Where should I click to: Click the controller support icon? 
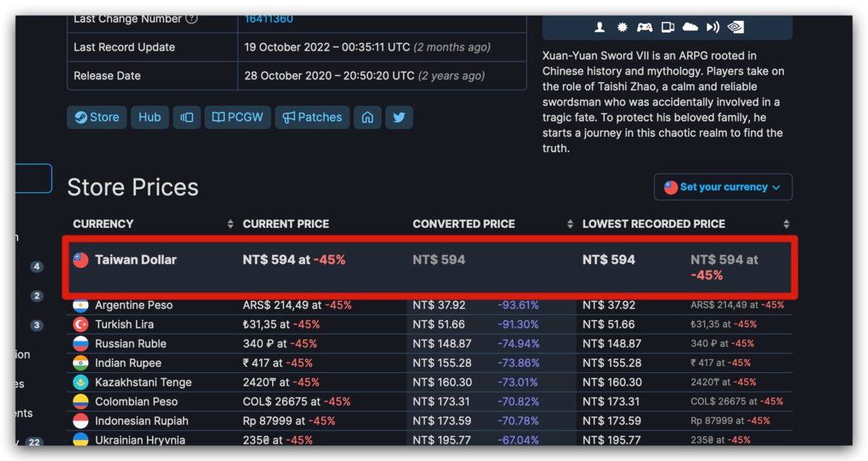point(644,28)
